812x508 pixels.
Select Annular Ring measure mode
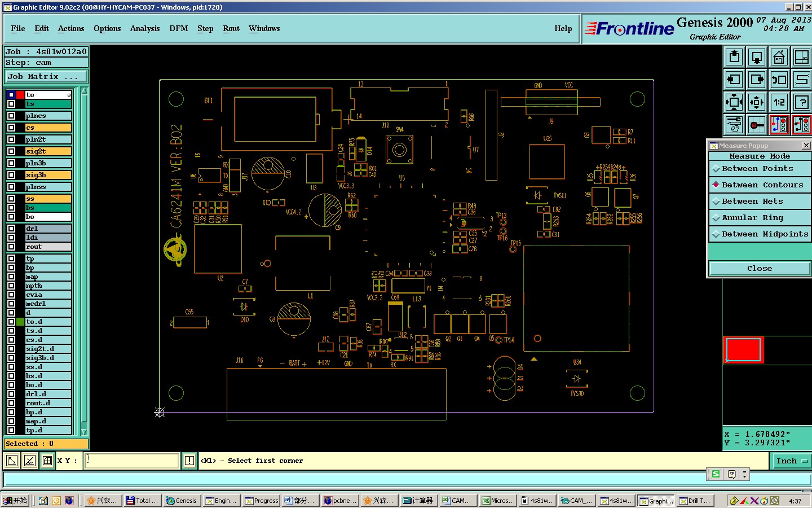pyautogui.click(x=760, y=217)
